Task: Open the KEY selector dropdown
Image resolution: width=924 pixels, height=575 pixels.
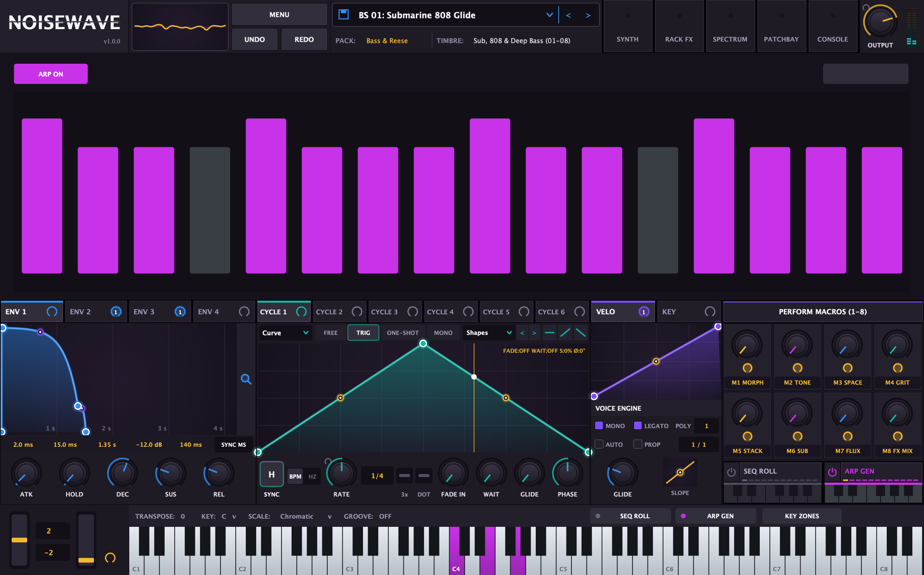Action: click(229, 516)
